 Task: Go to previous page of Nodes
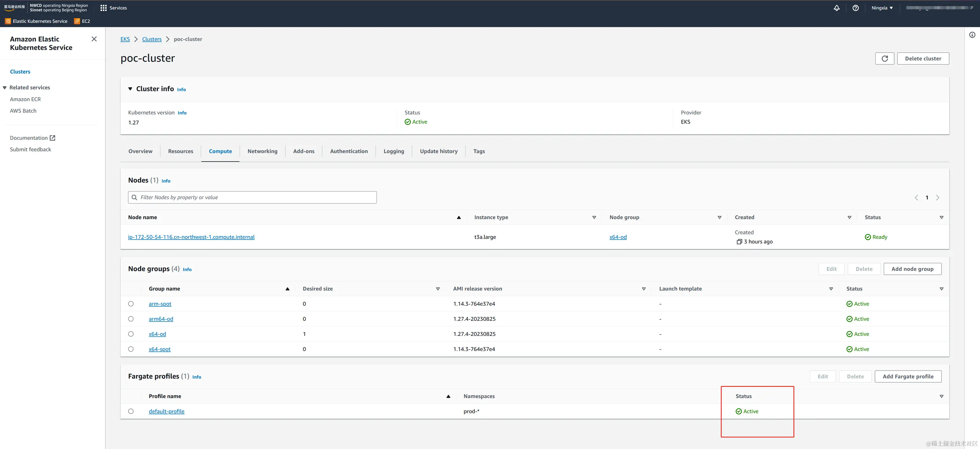(x=916, y=197)
